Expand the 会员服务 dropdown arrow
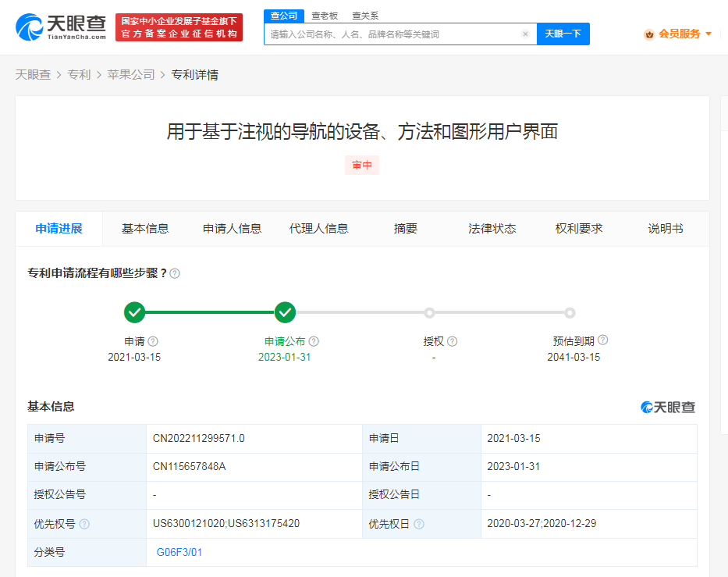 tap(708, 34)
